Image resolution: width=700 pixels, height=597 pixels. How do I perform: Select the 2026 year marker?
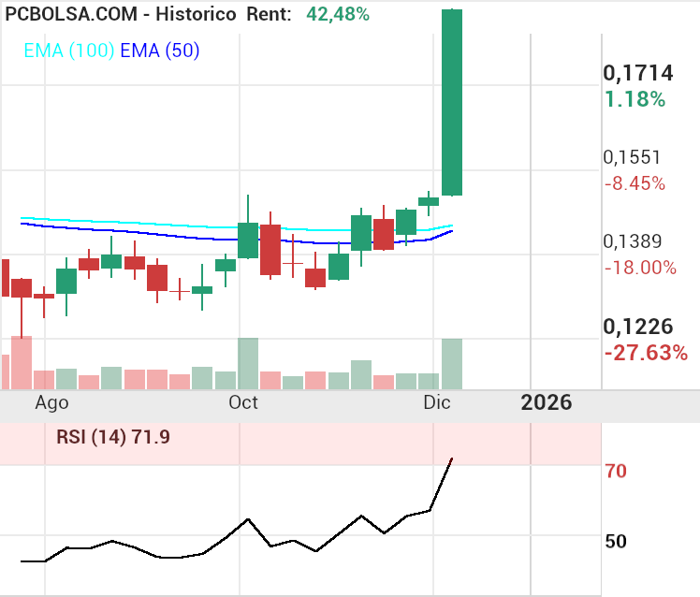point(546,402)
